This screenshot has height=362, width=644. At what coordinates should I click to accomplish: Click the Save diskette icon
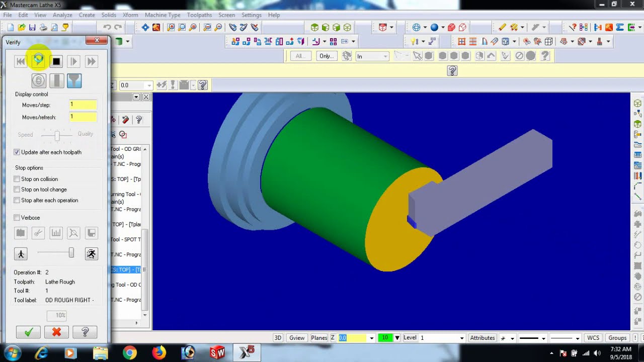click(32, 27)
